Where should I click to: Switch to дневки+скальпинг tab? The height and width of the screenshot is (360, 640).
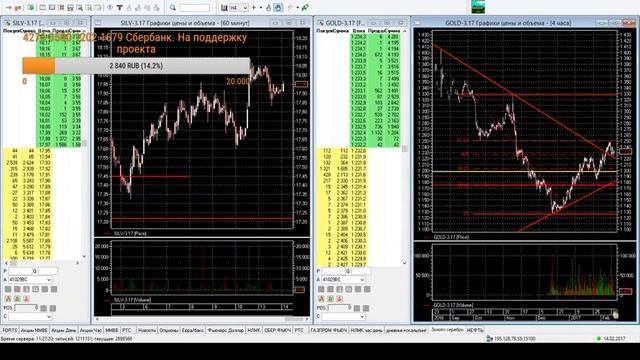click(x=406, y=330)
